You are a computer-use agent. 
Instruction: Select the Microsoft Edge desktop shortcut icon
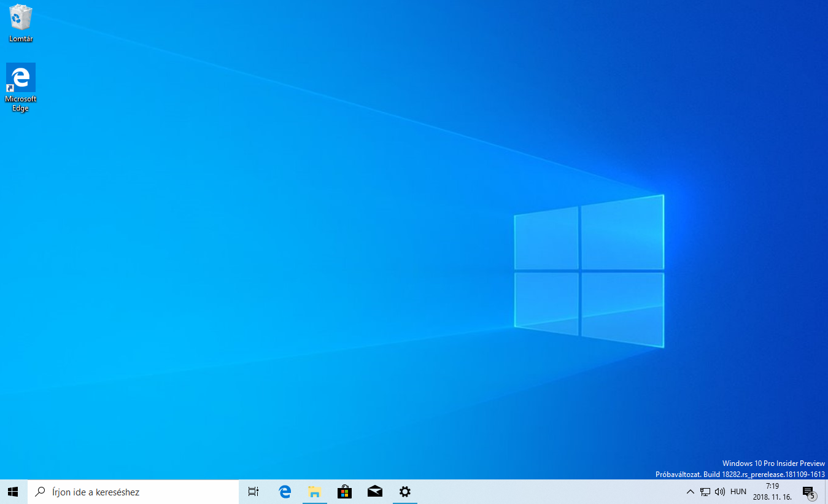pyautogui.click(x=20, y=78)
